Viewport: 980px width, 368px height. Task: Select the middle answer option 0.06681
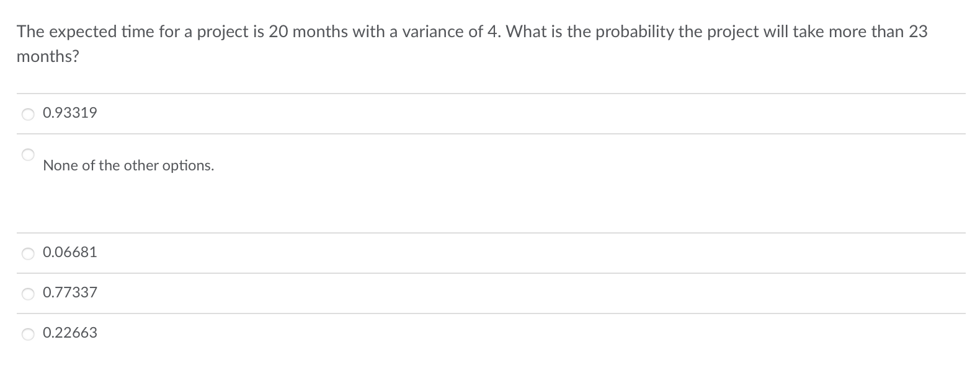pyautogui.click(x=69, y=253)
